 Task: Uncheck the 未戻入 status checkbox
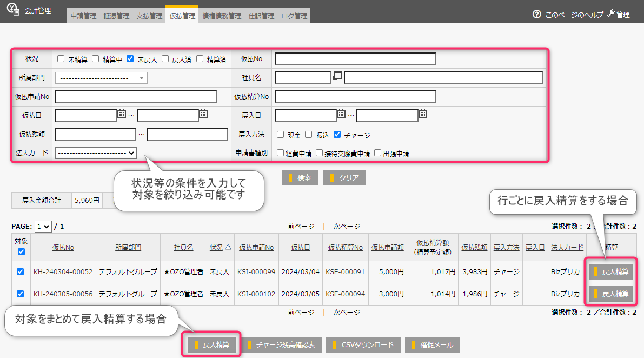click(130, 59)
